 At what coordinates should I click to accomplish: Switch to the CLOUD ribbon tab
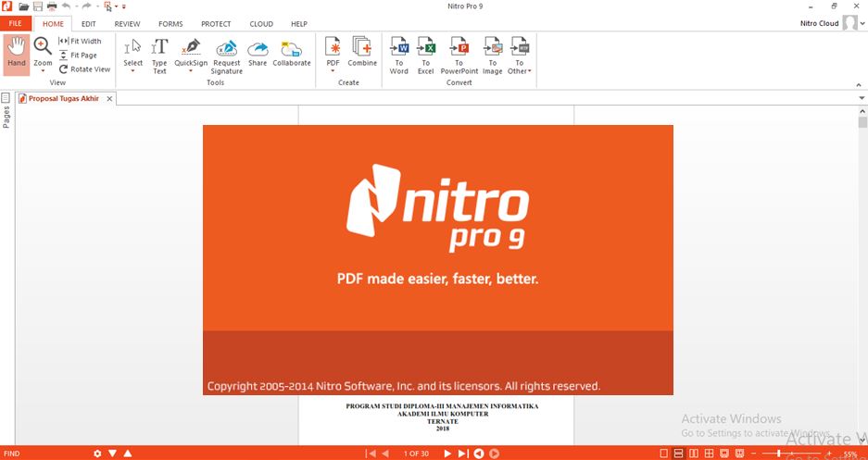click(261, 24)
